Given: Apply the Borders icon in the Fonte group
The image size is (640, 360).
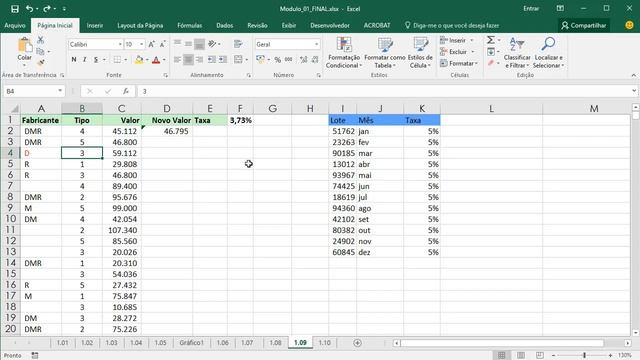Looking at the screenshot, I should 117,60.
